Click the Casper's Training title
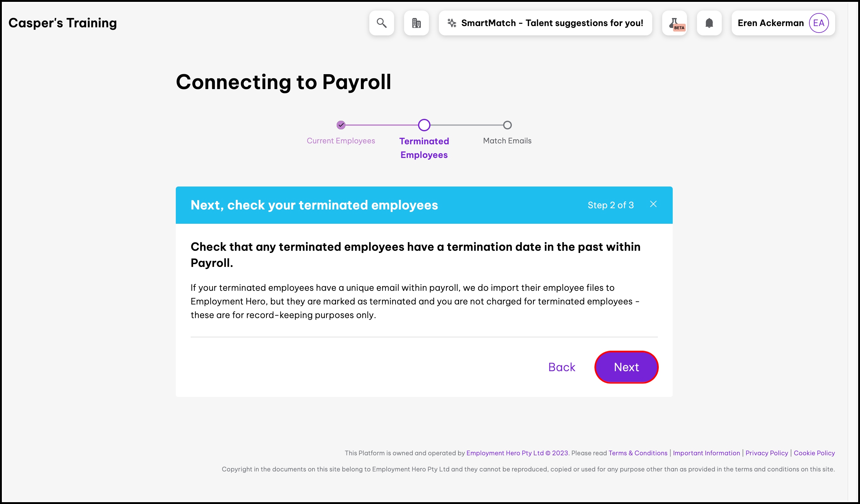The image size is (860, 504). pyautogui.click(x=62, y=23)
